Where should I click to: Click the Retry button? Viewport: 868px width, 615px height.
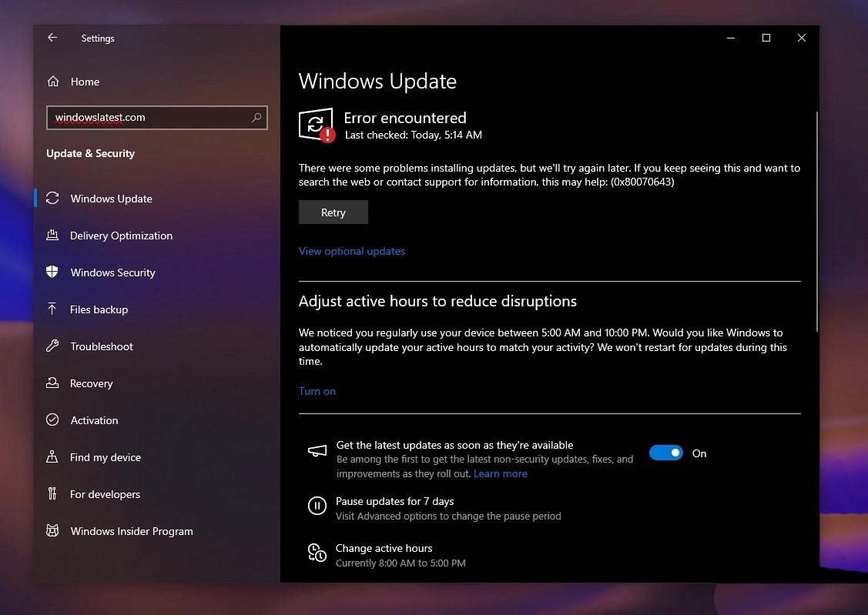point(333,212)
